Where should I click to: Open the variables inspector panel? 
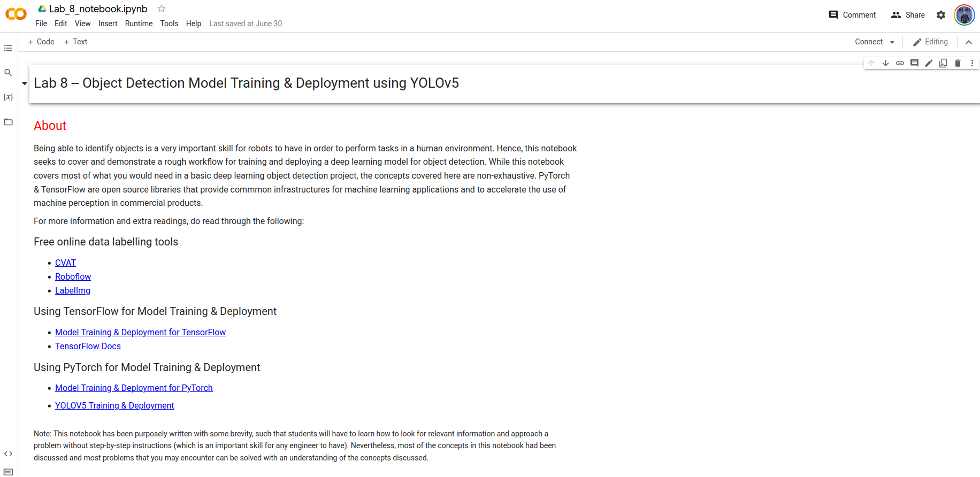click(x=8, y=97)
